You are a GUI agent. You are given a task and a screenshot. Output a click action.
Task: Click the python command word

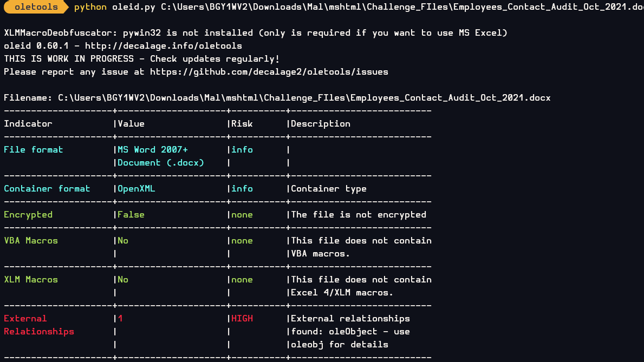point(90,8)
